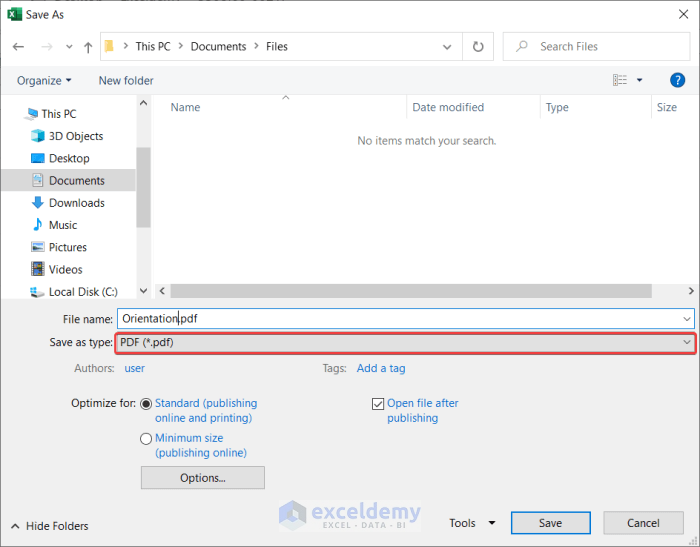Click the change view icon
Viewport: 700px width, 547px height.
click(620, 80)
